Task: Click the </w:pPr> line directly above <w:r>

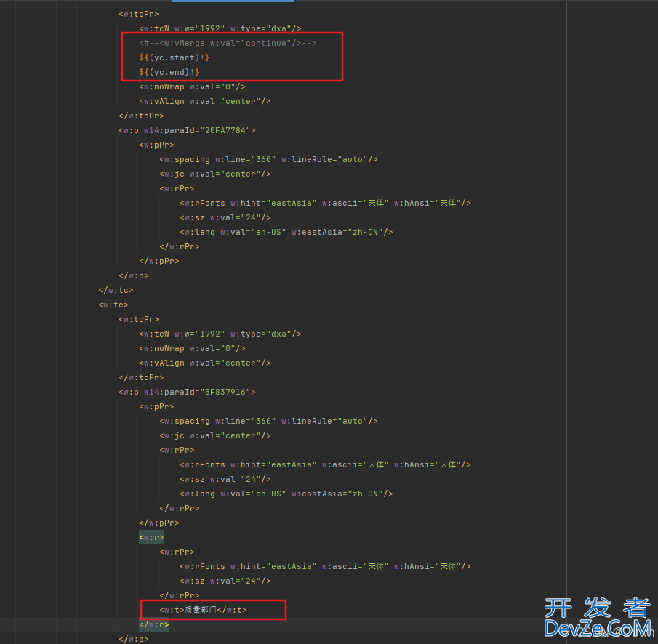Action: tap(159, 523)
